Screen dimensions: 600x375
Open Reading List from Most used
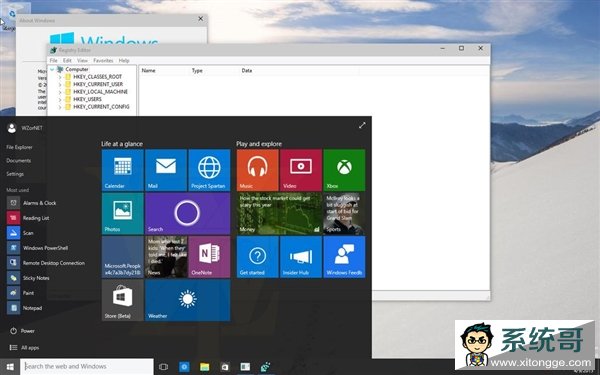[29, 218]
